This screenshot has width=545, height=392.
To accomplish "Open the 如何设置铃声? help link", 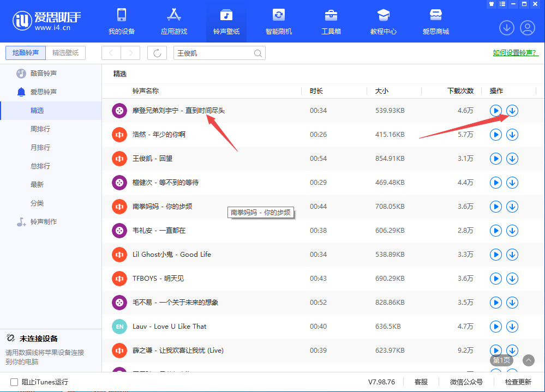I will coord(515,53).
